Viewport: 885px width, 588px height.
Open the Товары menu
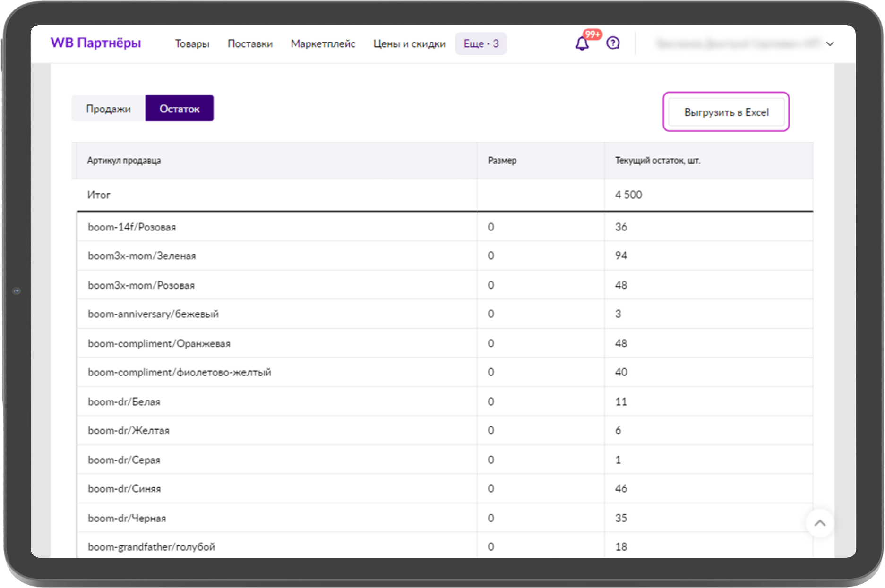tap(192, 43)
